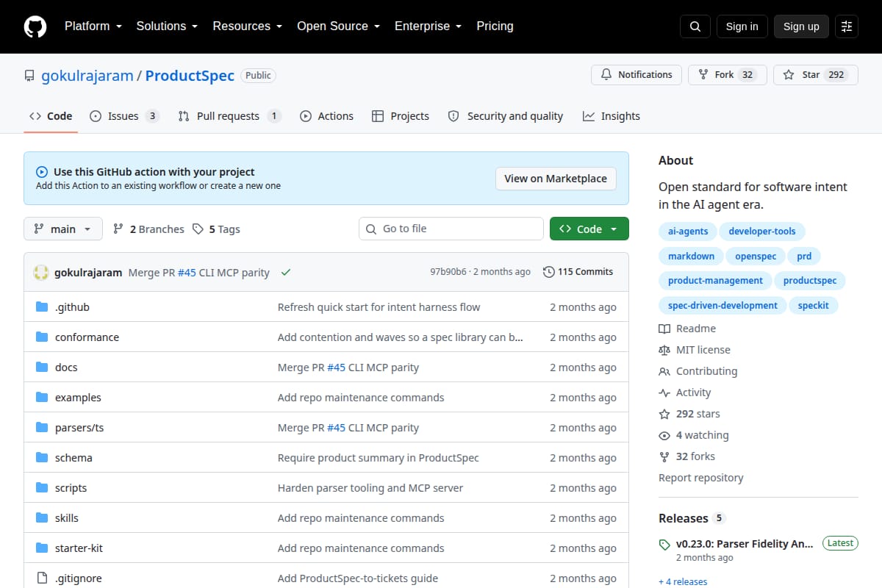Click the scale icon next to MIT license

(x=664, y=350)
